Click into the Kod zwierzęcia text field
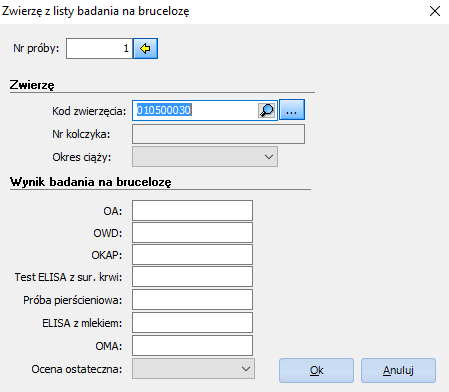Screen dimensions: 449x392 click(195, 110)
